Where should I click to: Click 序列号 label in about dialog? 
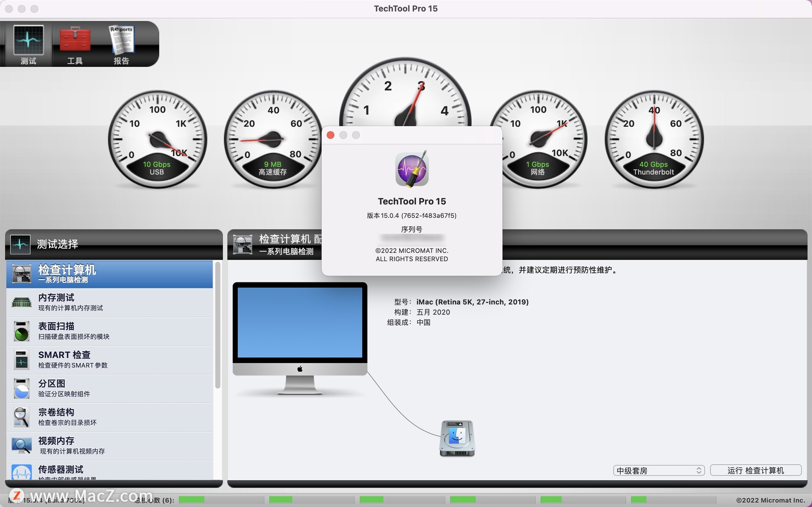tap(411, 229)
